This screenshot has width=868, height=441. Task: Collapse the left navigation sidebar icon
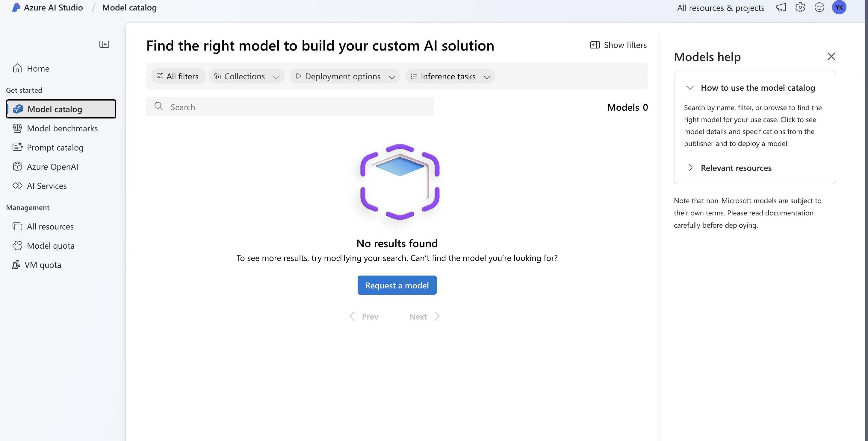tap(104, 45)
